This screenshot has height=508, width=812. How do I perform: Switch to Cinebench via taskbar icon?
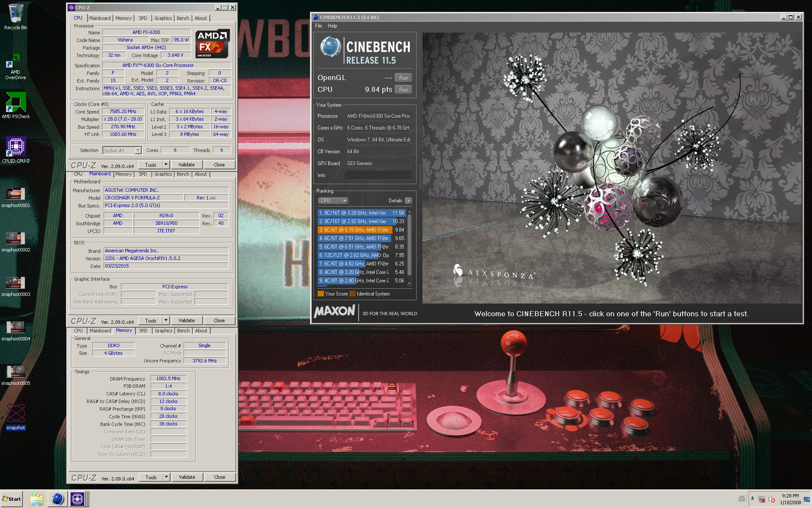57,500
